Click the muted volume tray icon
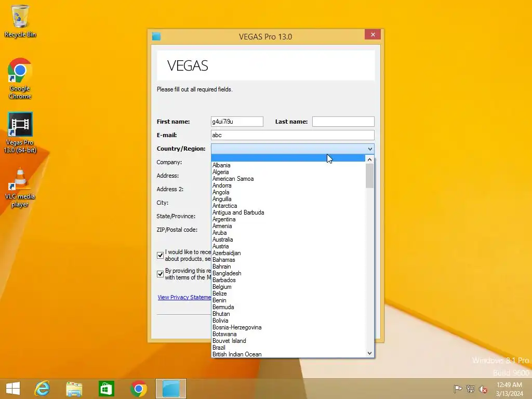 [x=483, y=389]
